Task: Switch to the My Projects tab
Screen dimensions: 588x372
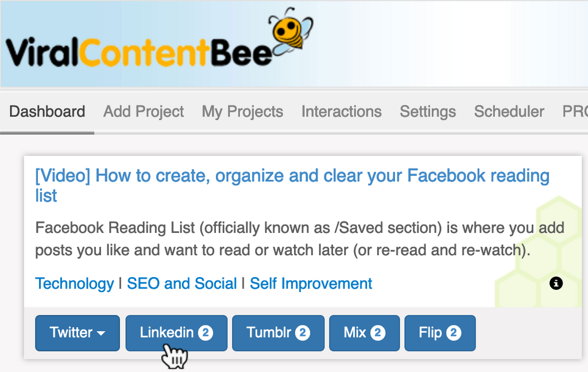Action: 242,112
